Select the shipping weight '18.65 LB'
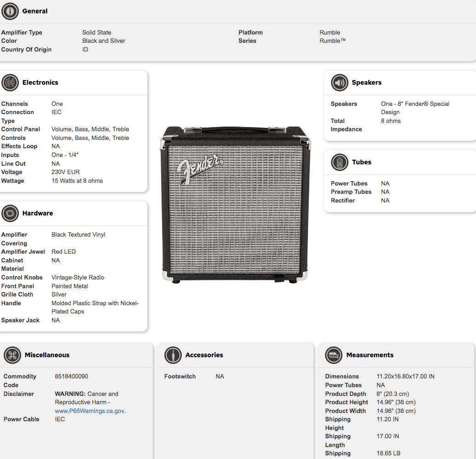Viewport: 476px width, 459px height. [x=389, y=453]
